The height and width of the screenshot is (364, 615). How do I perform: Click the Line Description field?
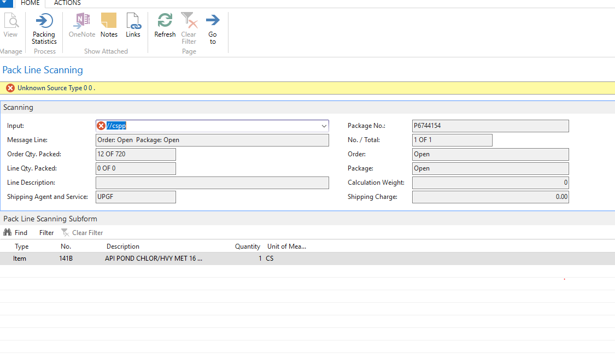[x=212, y=183]
